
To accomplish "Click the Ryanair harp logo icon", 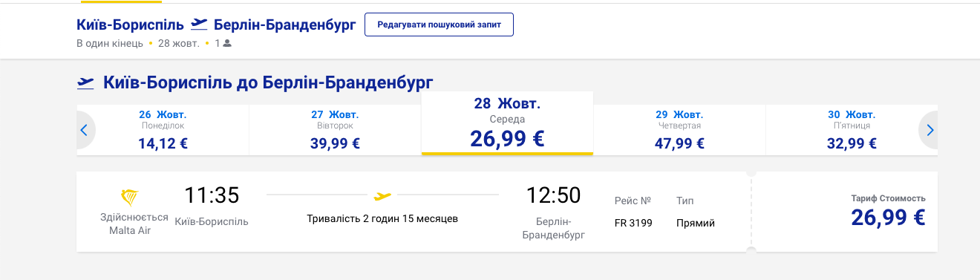I will tap(129, 197).
